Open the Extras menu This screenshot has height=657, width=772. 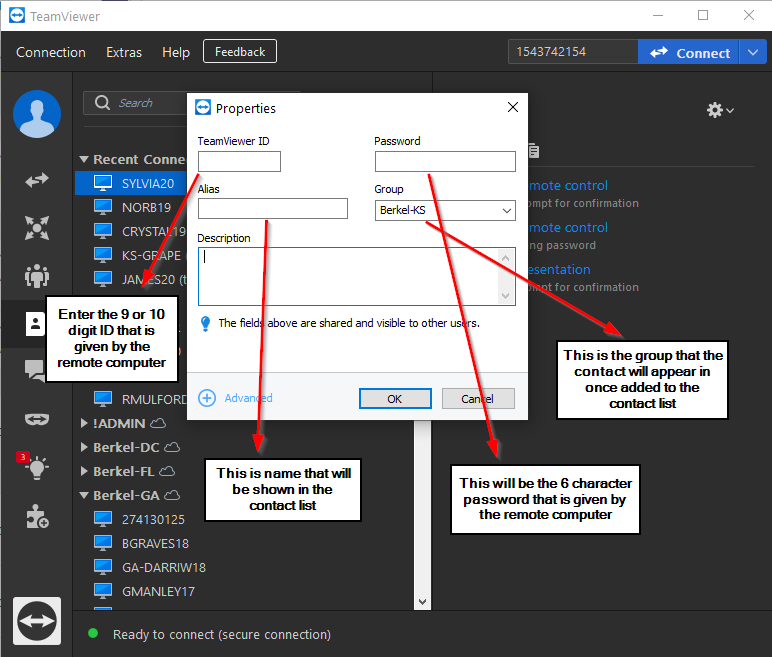point(124,52)
